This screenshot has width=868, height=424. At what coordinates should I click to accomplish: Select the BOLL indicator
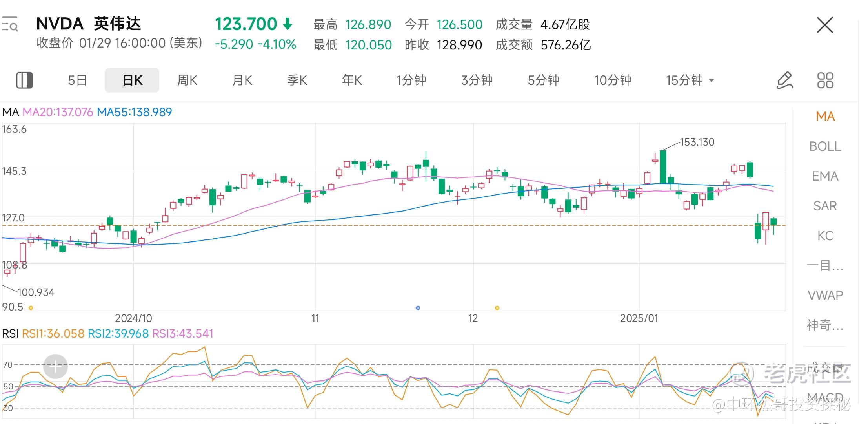(x=825, y=146)
